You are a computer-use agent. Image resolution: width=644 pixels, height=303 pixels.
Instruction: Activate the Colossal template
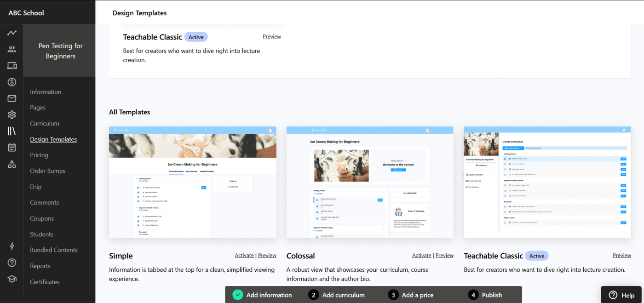click(422, 256)
